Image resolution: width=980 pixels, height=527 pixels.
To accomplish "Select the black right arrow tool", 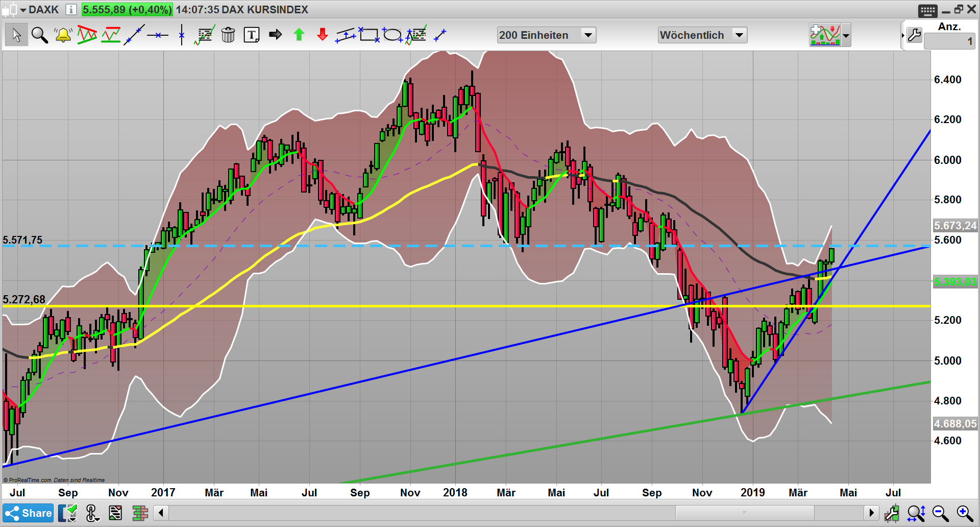I will coord(275,35).
